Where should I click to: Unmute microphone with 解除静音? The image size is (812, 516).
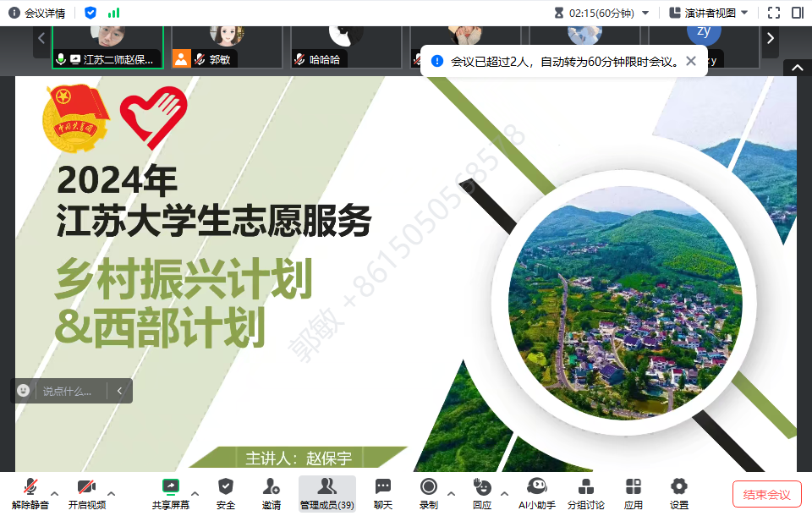tap(30, 492)
